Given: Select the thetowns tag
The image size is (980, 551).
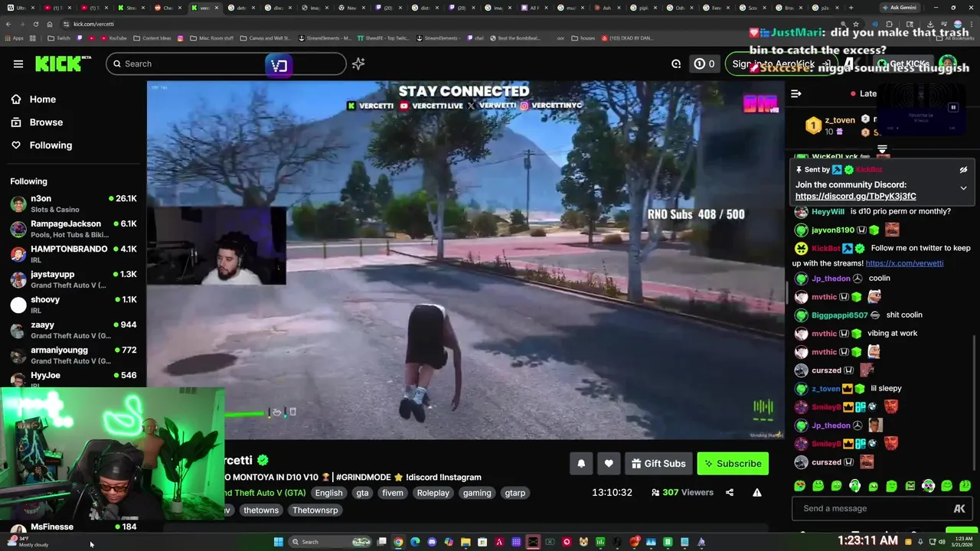Looking at the screenshot, I should click(261, 510).
